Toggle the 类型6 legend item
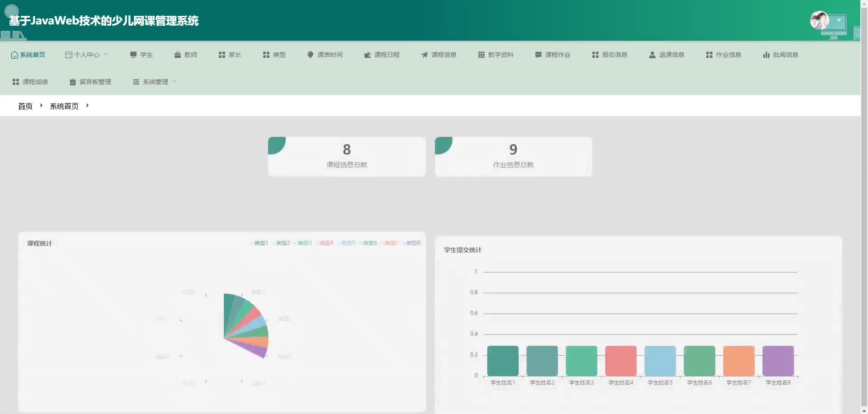This screenshot has width=868, height=414. coord(368,243)
